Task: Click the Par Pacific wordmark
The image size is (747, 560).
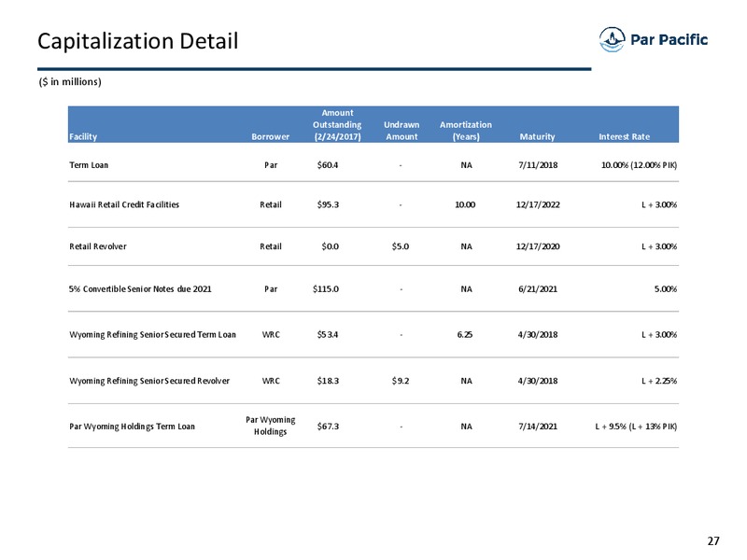Action: coord(669,39)
